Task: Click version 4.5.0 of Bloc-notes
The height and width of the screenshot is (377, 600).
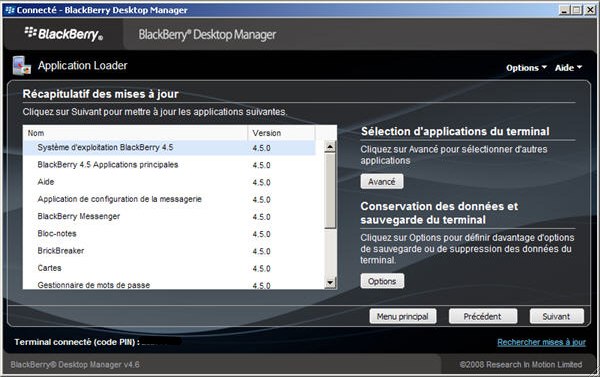Action: (x=261, y=234)
